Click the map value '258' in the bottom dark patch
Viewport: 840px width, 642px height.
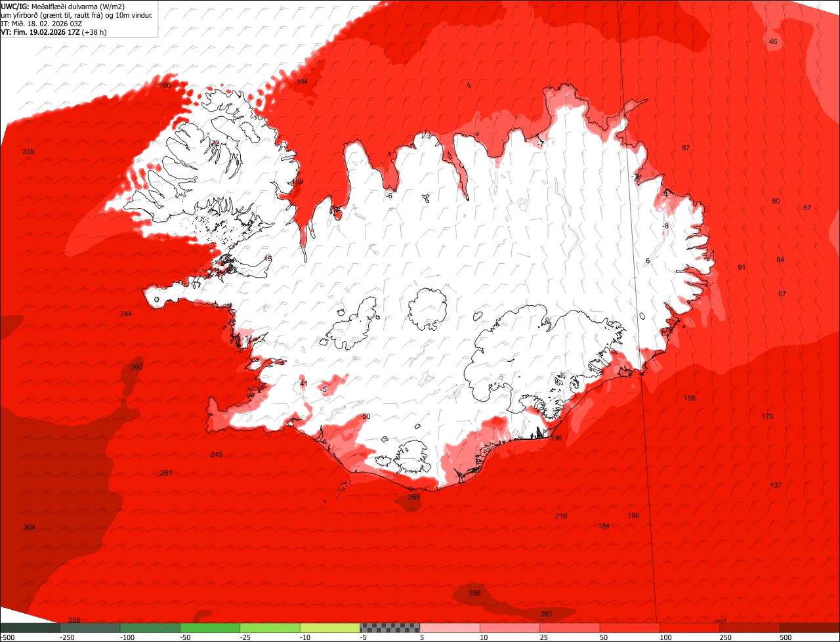[x=474, y=593]
